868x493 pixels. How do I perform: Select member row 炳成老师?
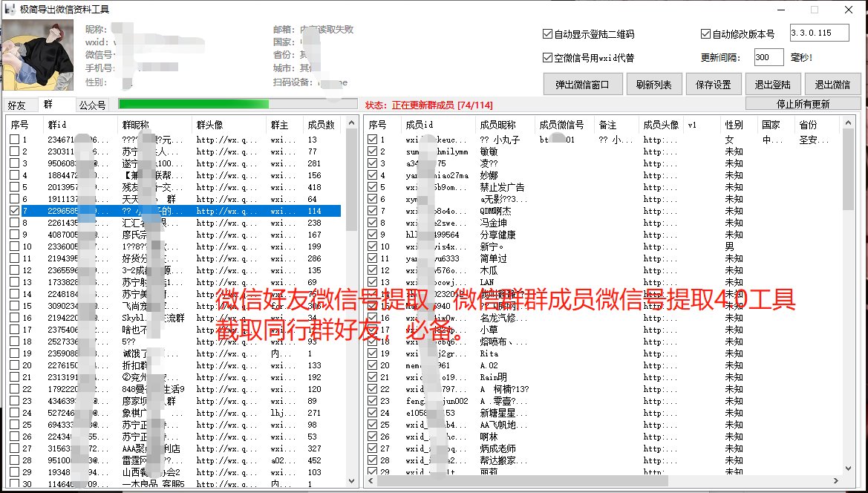pyautogui.click(x=604, y=448)
